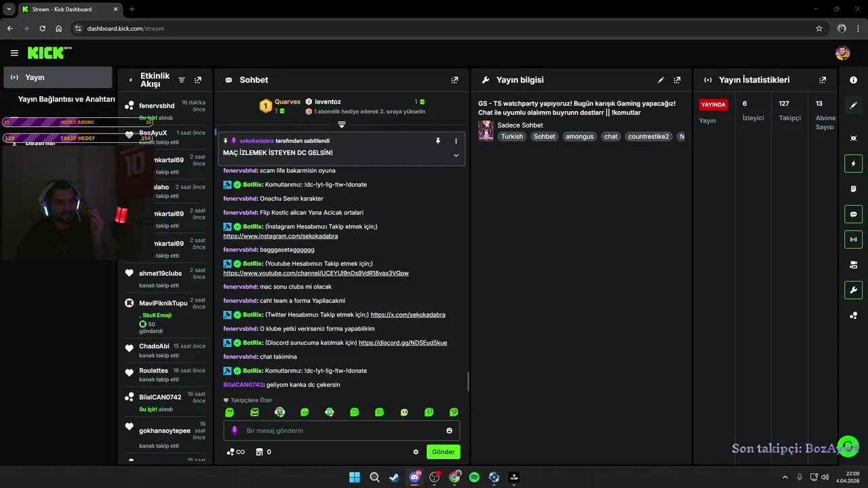
Task: Click the pencil edit icon in right sidebar
Action: click(x=853, y=105)
